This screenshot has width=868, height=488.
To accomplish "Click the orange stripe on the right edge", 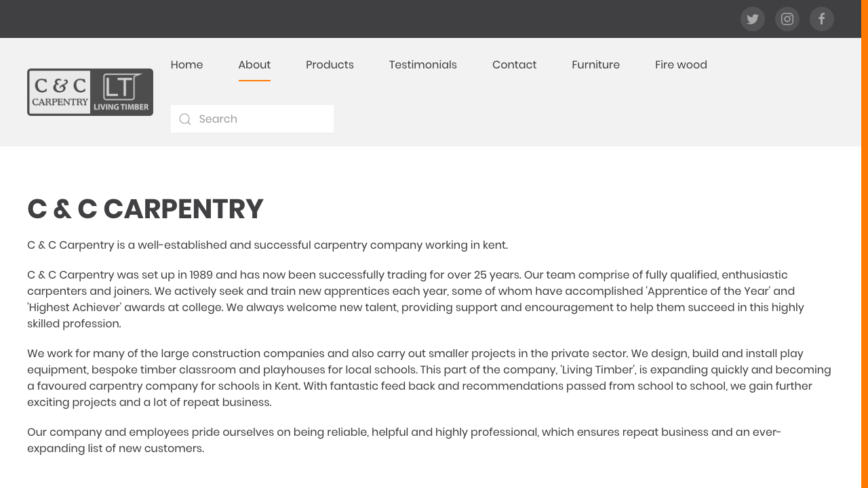I will (x=865, y=244).
